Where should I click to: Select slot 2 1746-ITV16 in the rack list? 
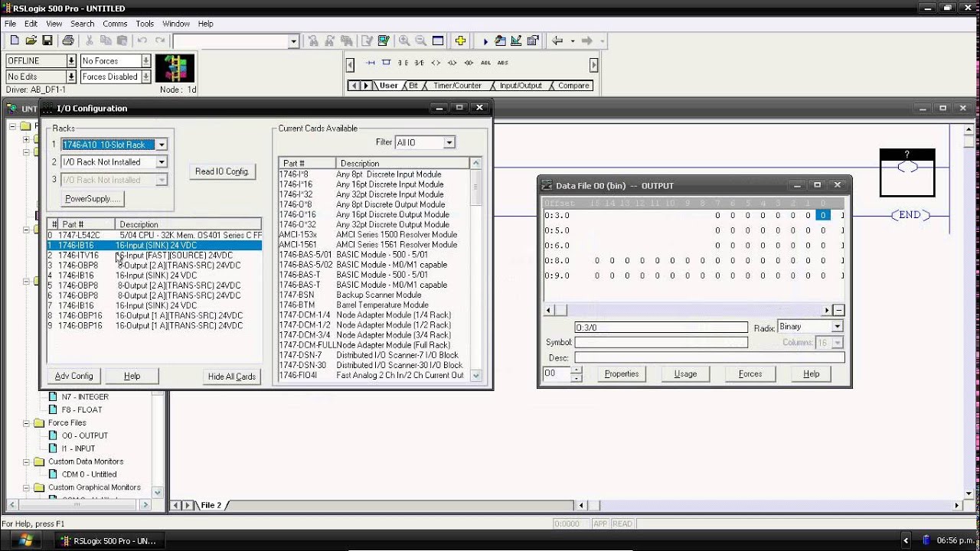[x=154, y=256]
